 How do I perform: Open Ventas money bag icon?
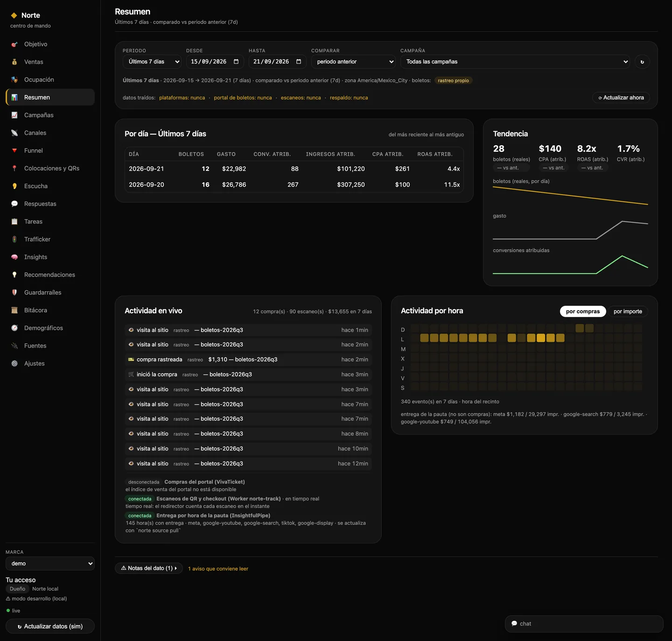click(x=14, y=62)
